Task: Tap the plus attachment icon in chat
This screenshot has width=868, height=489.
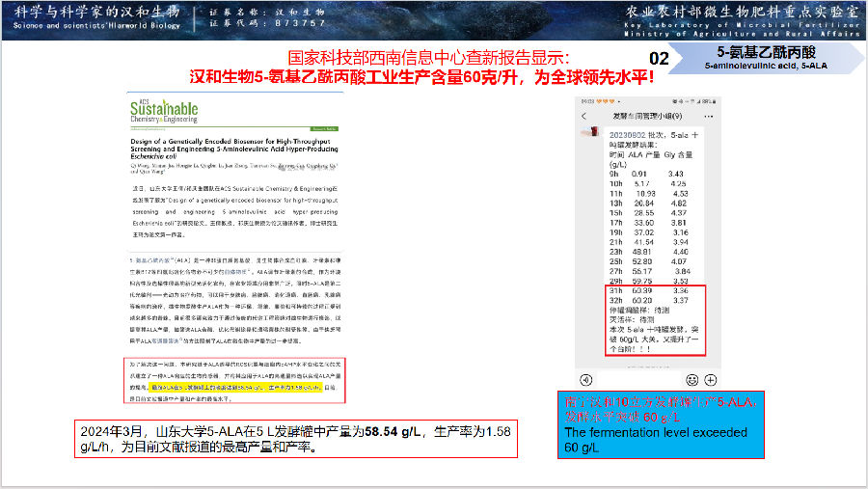Action: [710, 380]
